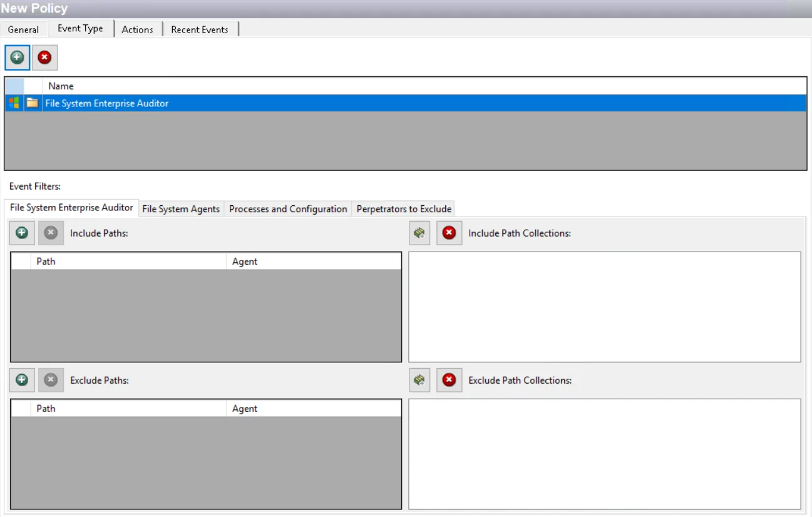The width and height of the screenshot is (812, 517).
Task: Remove an Include Path Collection
Action: tap(449, 233)
